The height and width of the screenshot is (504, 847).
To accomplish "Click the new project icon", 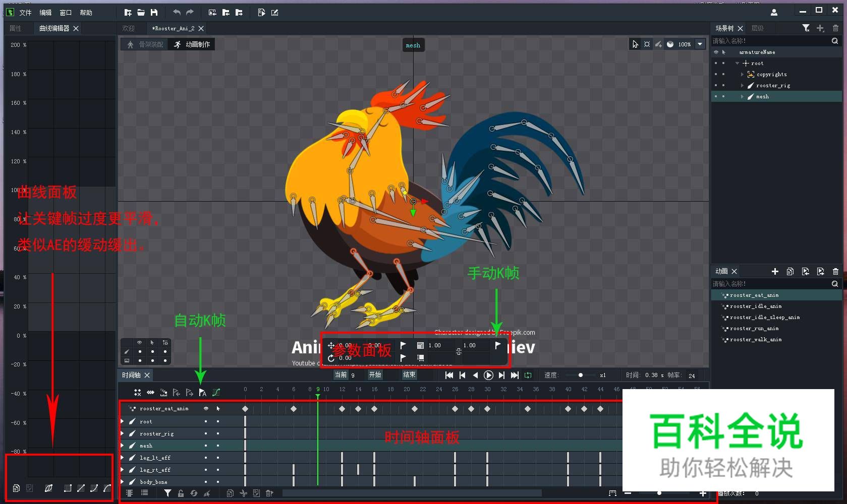I will pos(128,12).
